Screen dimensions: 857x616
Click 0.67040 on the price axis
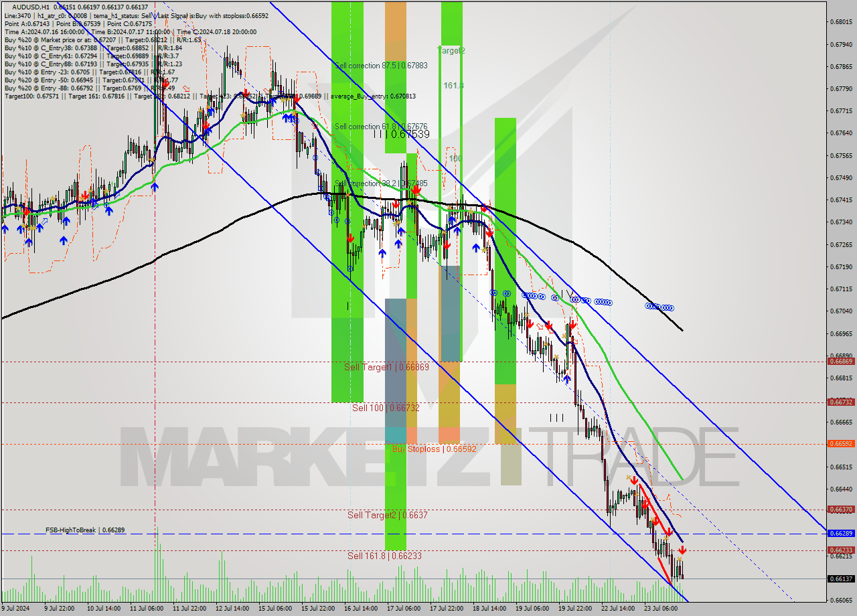click(841, 311)
